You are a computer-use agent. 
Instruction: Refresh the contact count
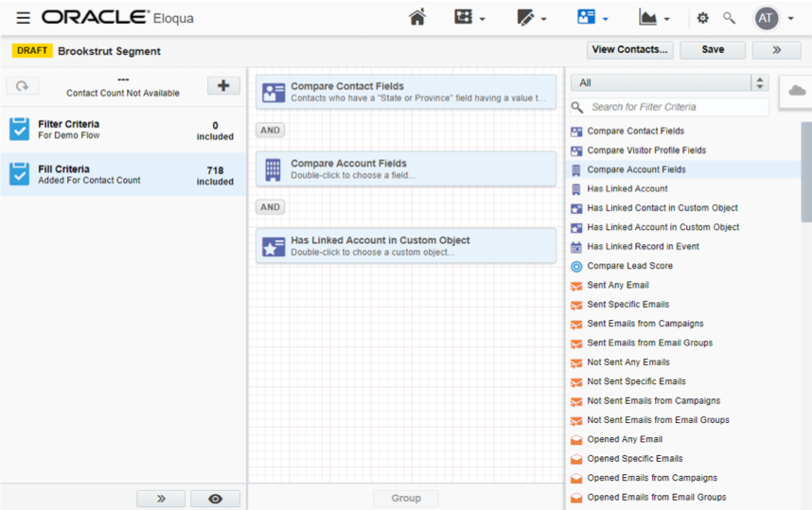[23, 86]
